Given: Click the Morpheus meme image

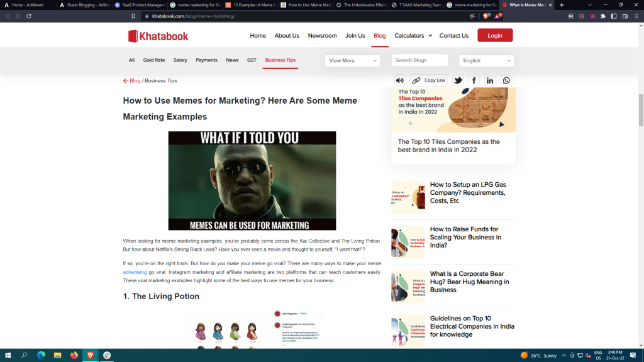Looking at the screenshot, I should (x=252, y=180).
